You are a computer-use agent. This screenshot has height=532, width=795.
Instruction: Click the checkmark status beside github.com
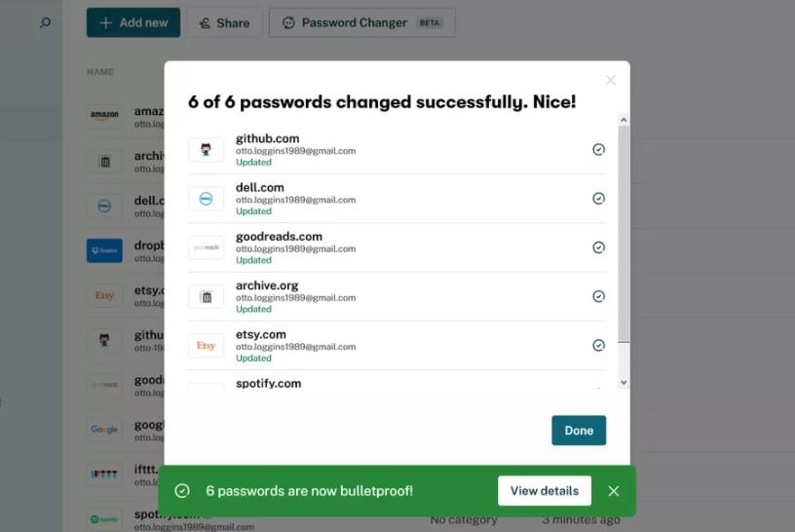[x=599, y=150]
